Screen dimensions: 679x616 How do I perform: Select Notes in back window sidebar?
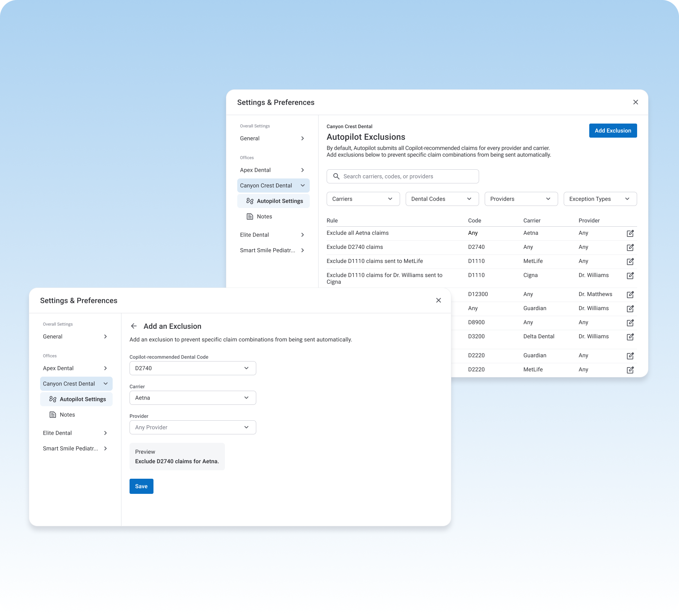pyautogui.click(x=274, y=216)
